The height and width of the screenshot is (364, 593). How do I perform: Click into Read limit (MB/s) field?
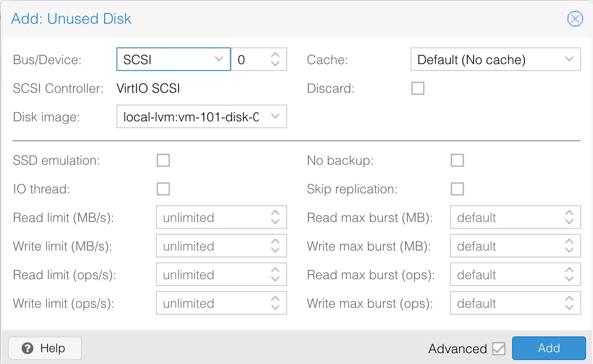[212, 218]
